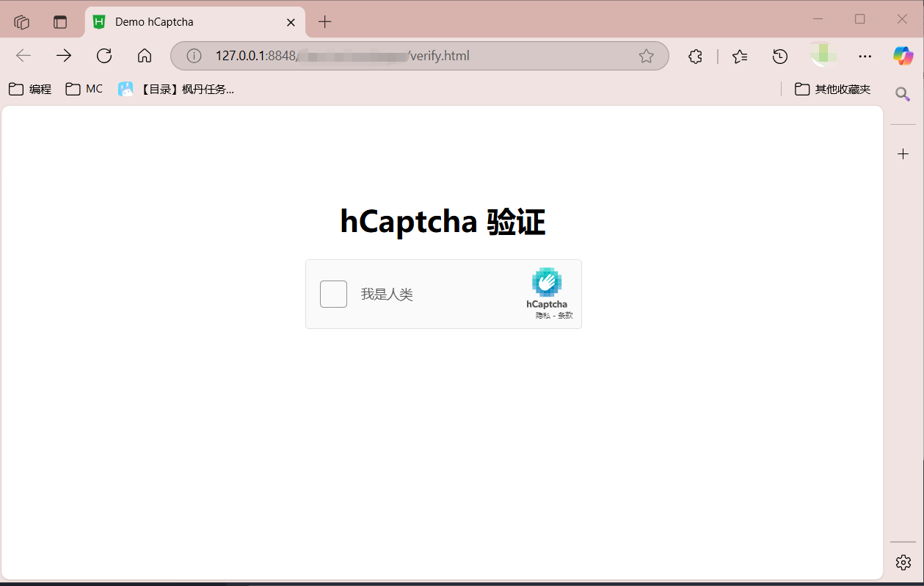Show the browsing History panel
This screenshot has width=924, height=586.
point(780,56)
